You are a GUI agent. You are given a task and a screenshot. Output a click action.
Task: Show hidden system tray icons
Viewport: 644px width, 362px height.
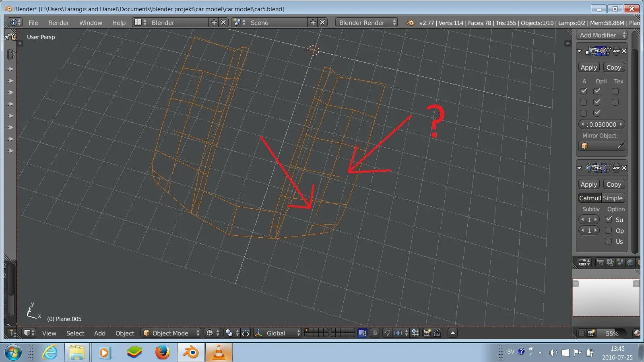(540, 353)
